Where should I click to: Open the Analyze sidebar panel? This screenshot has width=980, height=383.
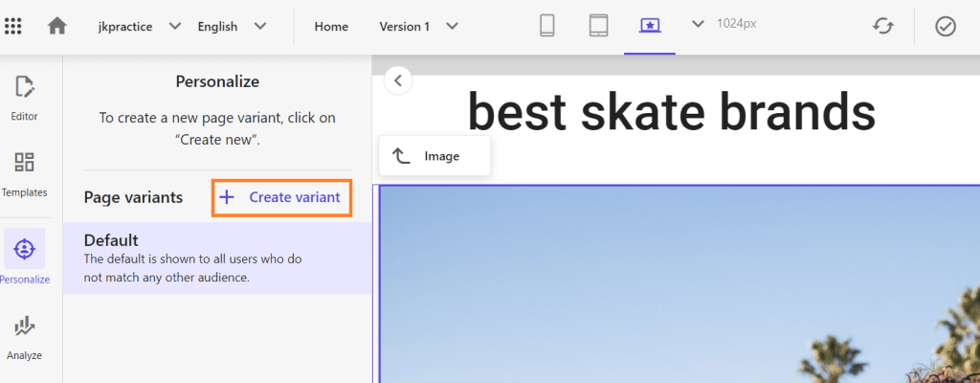25,338
